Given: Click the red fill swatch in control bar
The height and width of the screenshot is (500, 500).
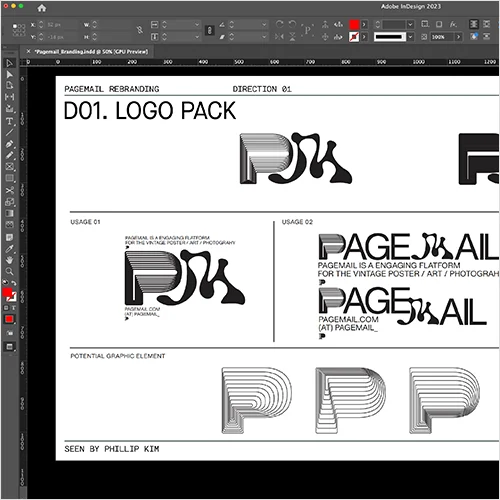Looking at the screenshot, I should [x=354, y=24].
